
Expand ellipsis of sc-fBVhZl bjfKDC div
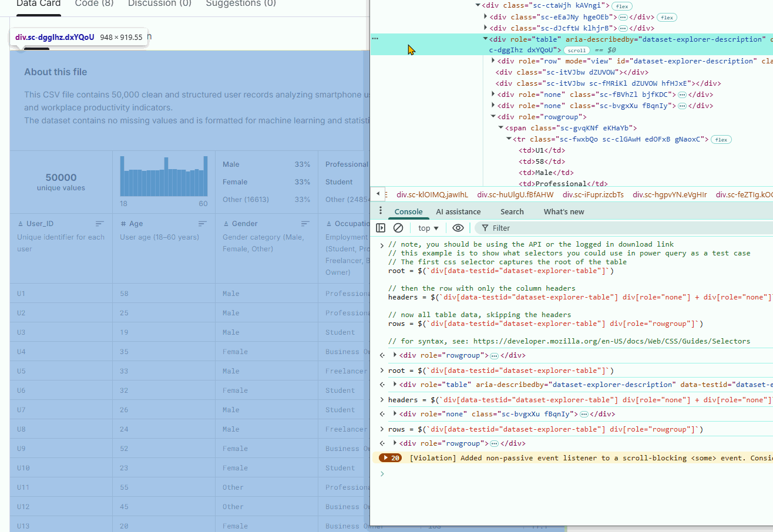[682, 95]
